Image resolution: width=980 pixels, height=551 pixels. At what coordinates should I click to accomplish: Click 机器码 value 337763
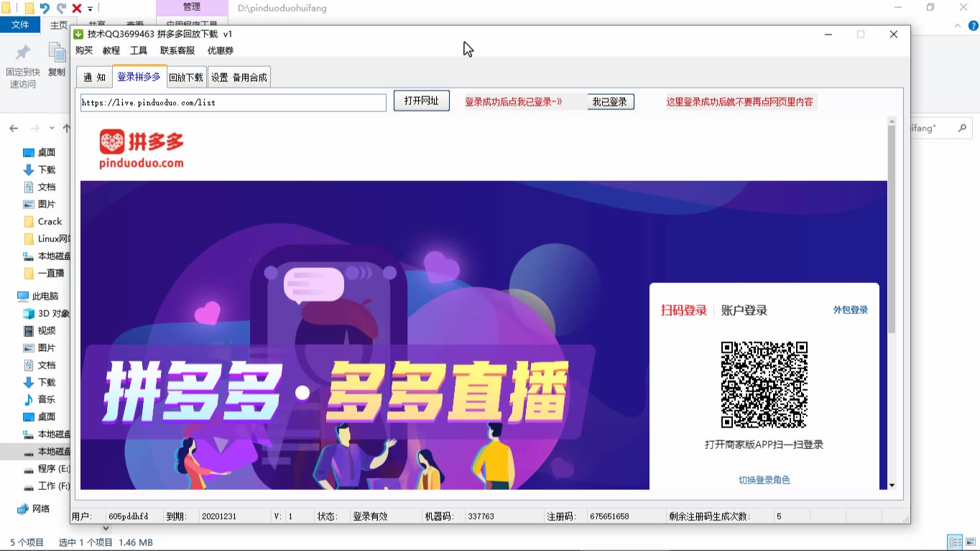[481, 517]
